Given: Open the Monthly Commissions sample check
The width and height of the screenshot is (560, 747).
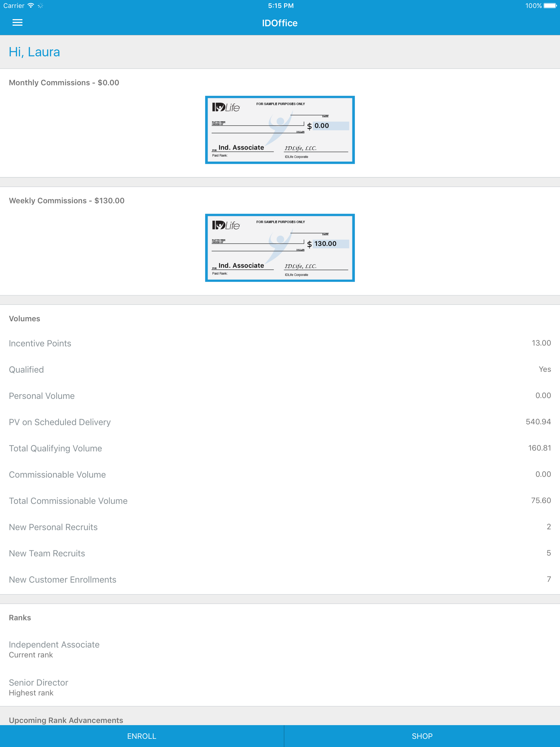Looking at the screenshot, I should coord(280,130).
